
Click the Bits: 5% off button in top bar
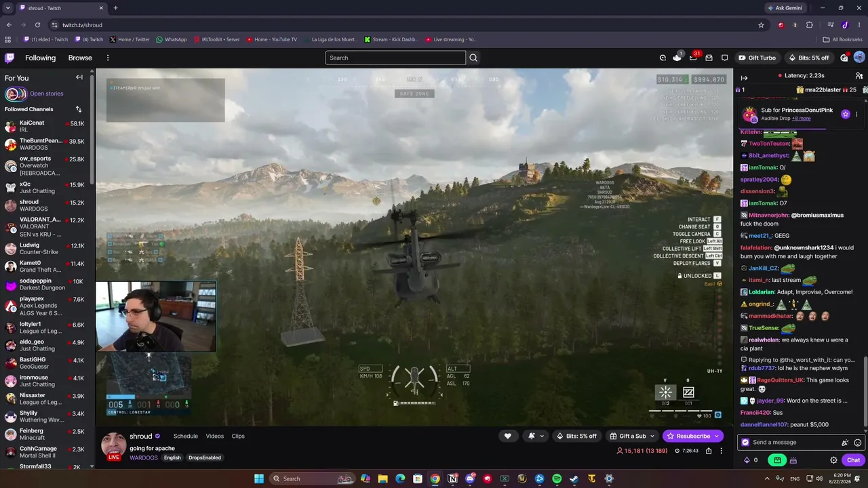[x=809, y=58]
